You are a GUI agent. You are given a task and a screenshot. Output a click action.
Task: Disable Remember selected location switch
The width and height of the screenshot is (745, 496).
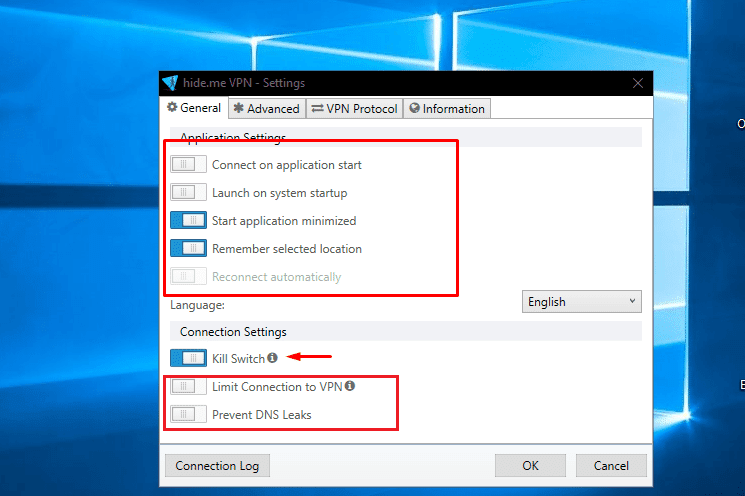click(x=188, y=248)
